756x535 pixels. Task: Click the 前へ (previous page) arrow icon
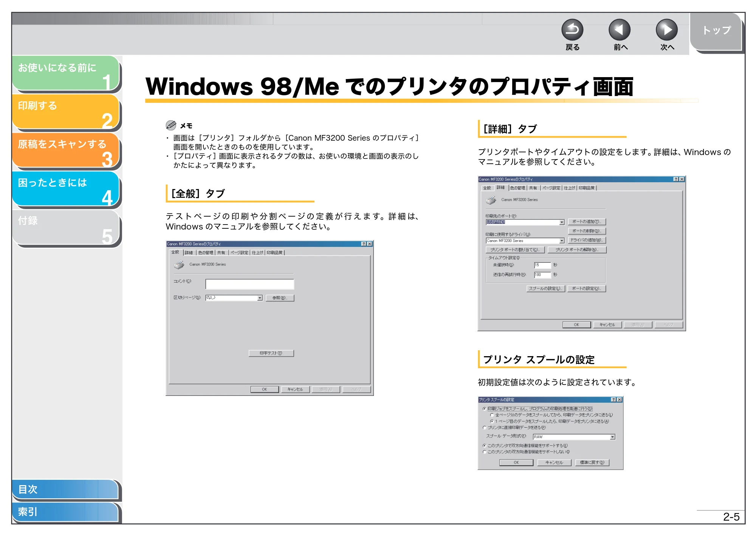620,30
